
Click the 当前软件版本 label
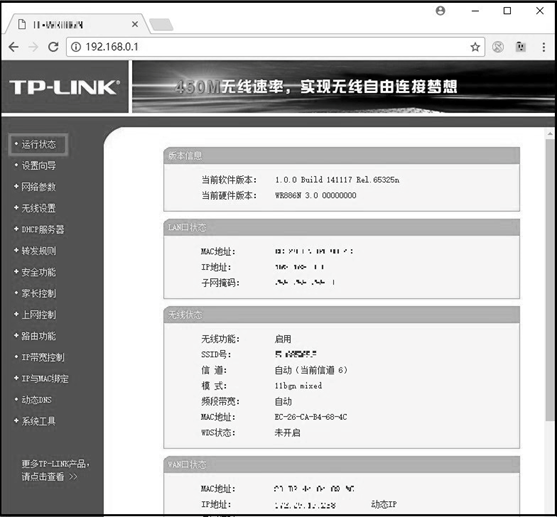coord(229,180)
